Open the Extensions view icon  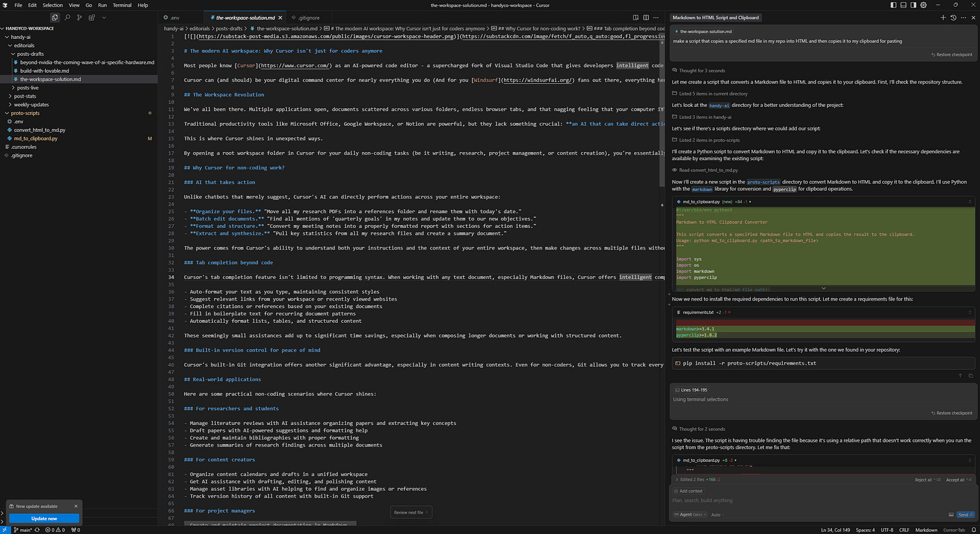pos(91,17)
